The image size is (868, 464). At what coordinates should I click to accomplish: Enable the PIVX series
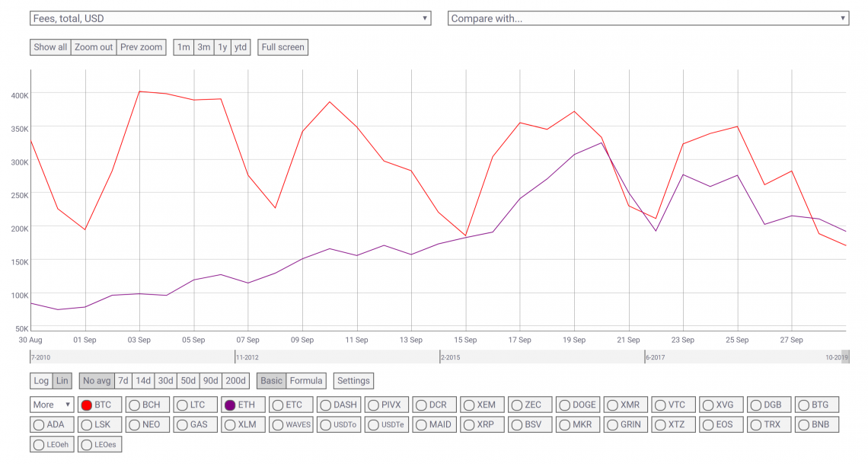(386, 405)
